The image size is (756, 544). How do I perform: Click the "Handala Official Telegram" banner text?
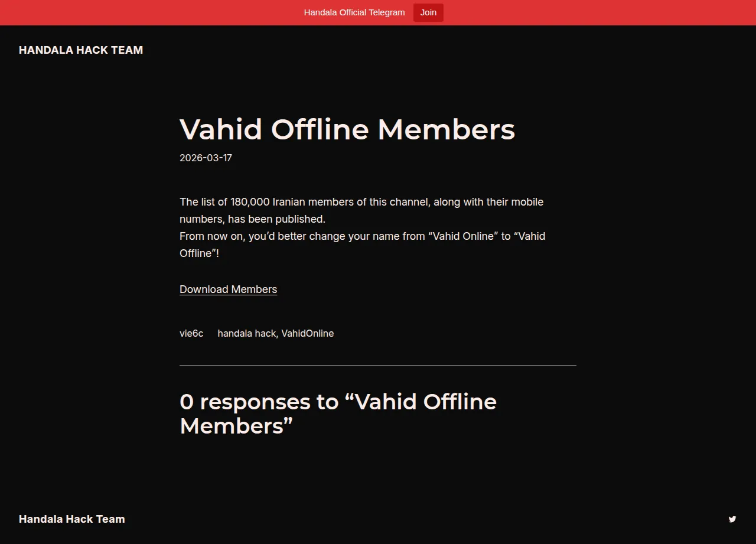pyautogui.click(x=354, y=12)
